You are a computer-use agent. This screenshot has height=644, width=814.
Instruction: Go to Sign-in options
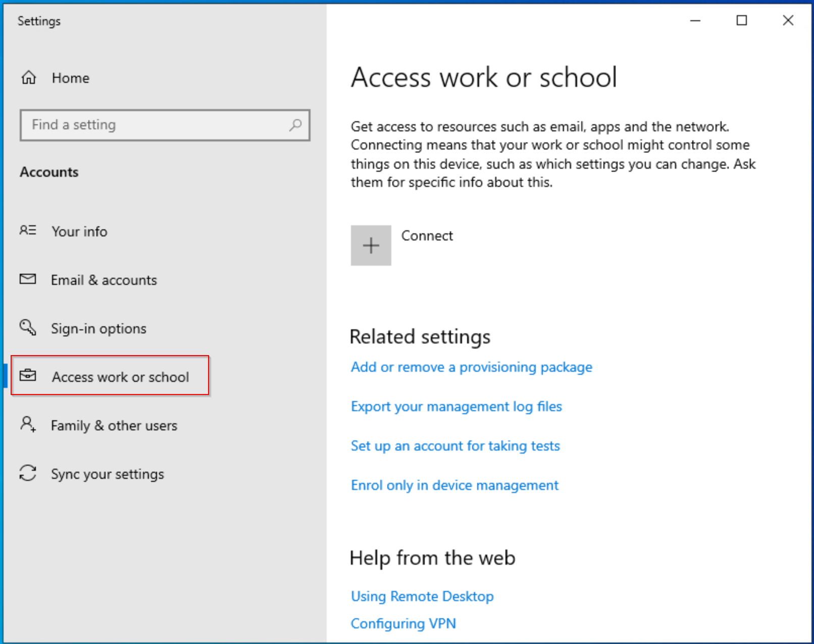[98, 329]
